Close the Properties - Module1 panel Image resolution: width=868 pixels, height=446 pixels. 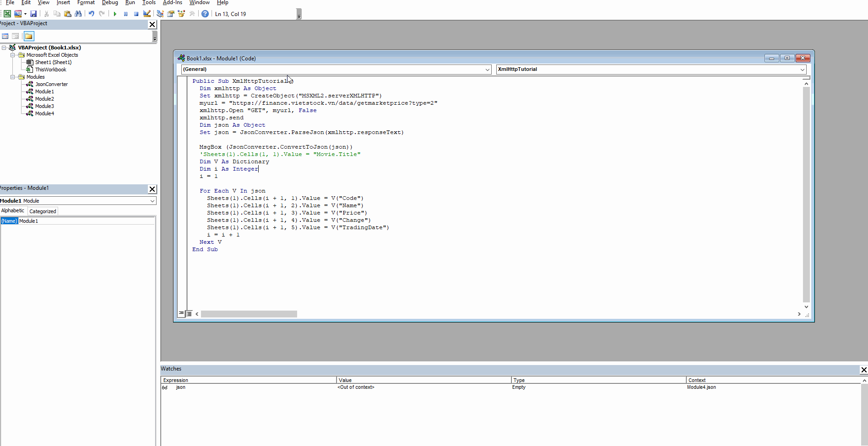(x=152, y=189)
